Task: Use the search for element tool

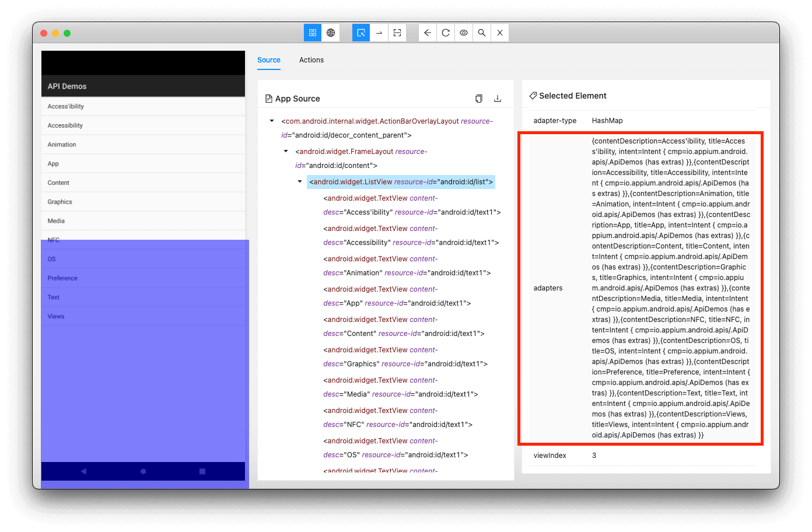Action: pyautogui.click(x=481, y=33)
